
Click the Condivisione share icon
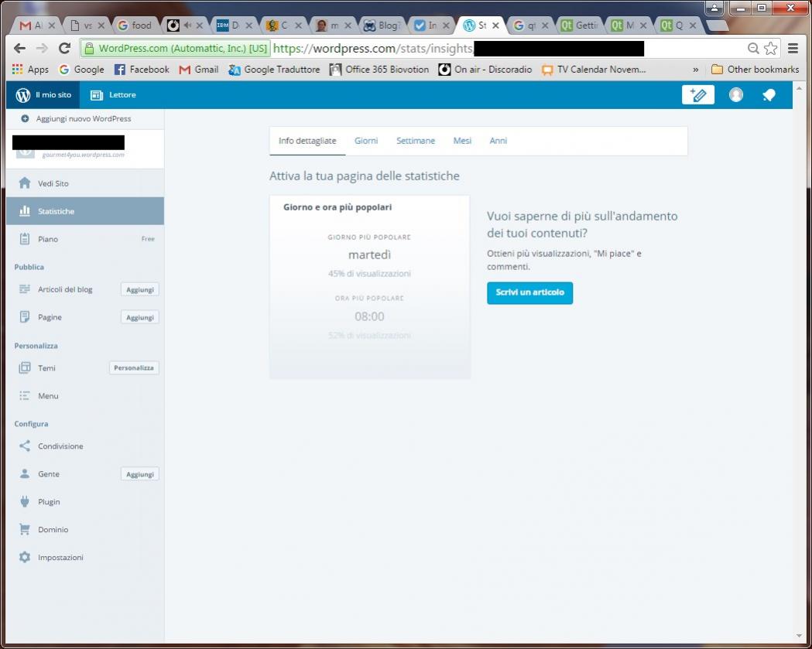click(25, 446)
